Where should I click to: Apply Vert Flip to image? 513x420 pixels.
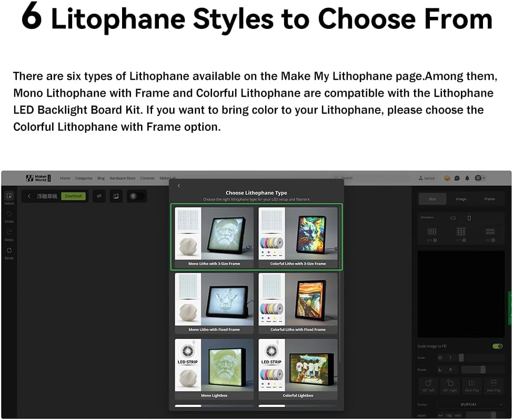494,385
